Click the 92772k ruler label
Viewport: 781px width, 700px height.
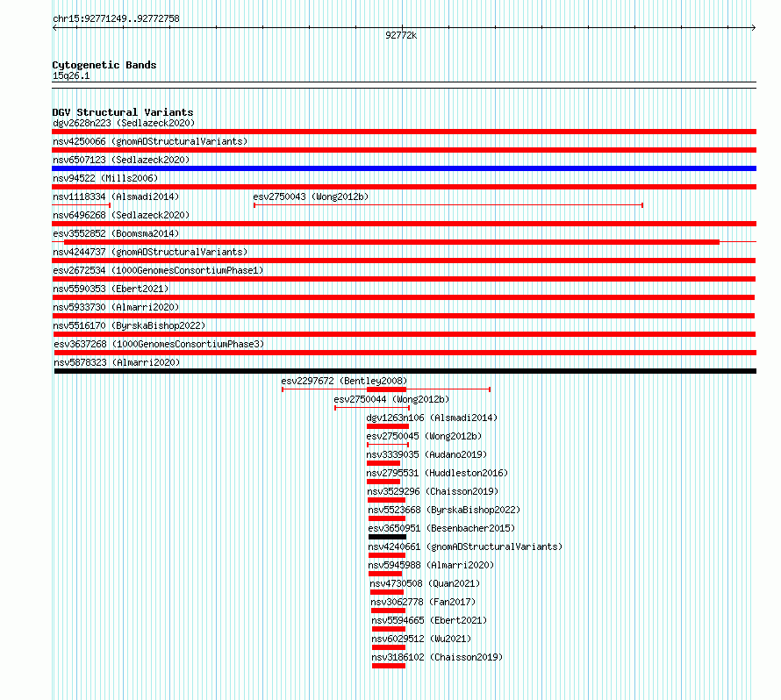pos(401,35)
